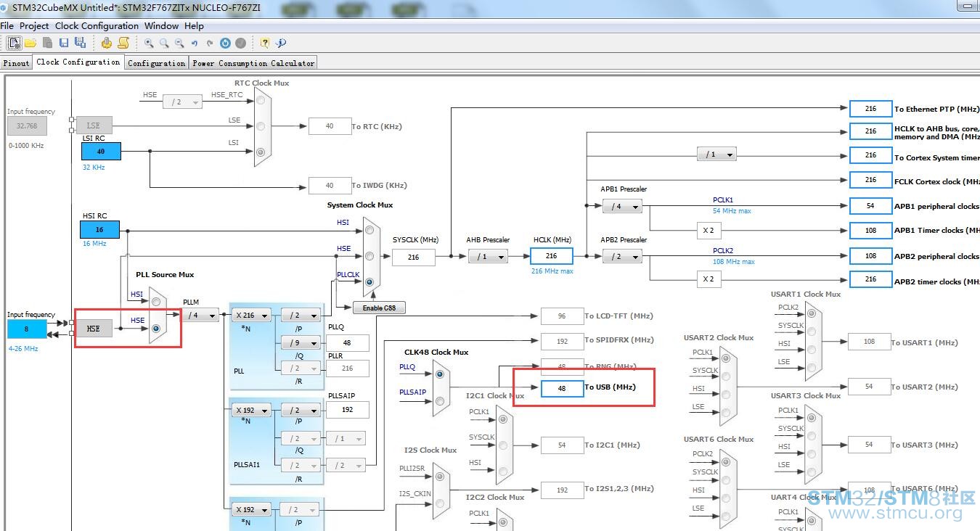
Task: Open the main PLL /P divider dropdown
Action: coord(301,316)
